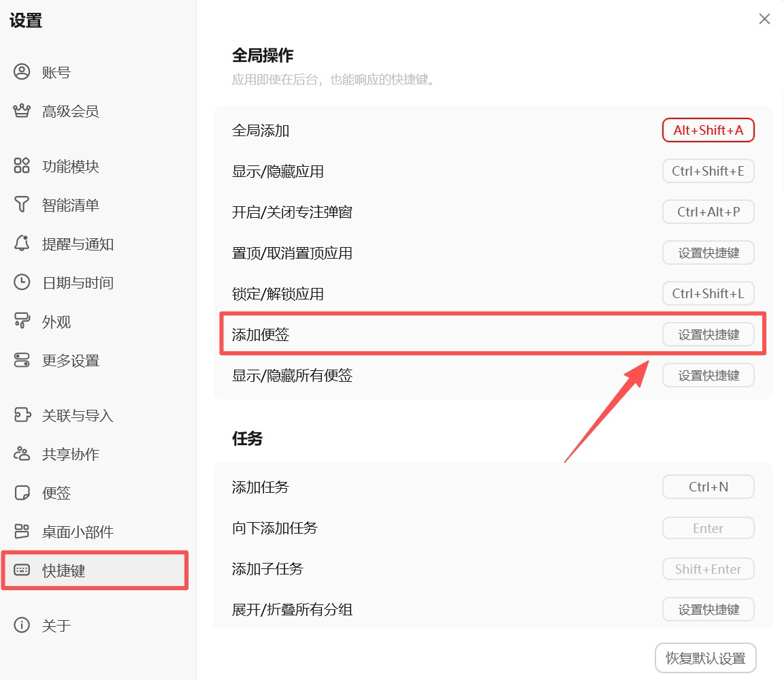Open 桌面小部件 via its widget icon
The image size is (784, 680).
coord(20,532)
